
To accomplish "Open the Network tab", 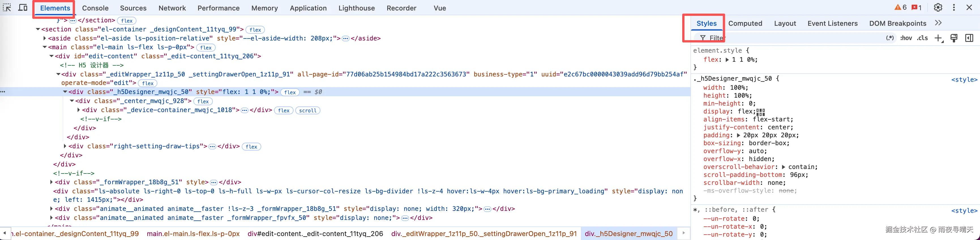I will (x=172, y=8).
